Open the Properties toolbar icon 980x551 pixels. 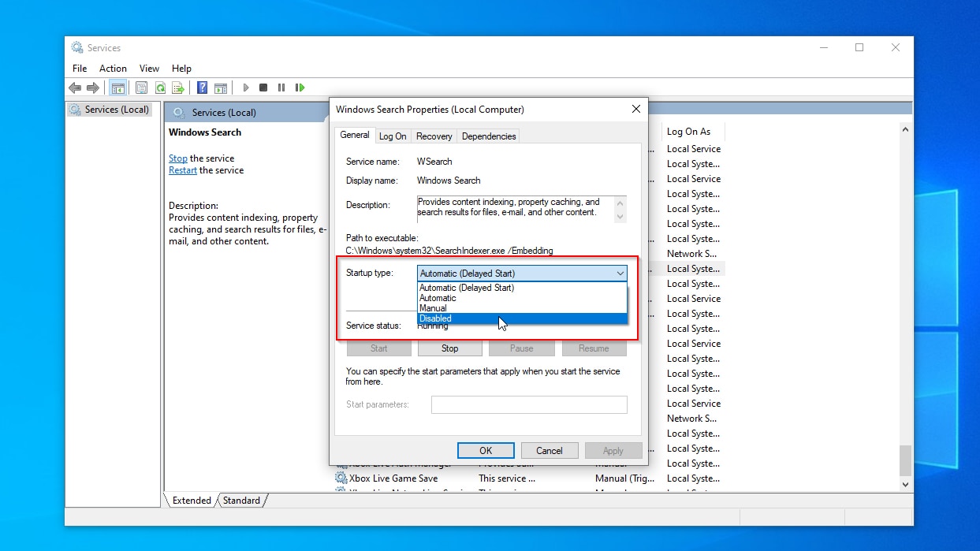(x=141, y=87)
